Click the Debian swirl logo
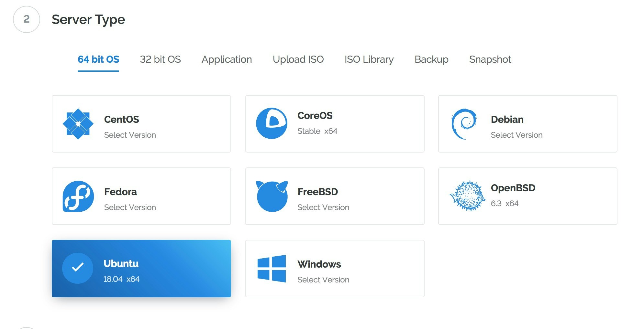The image size is (644, 329). (464, 124)
